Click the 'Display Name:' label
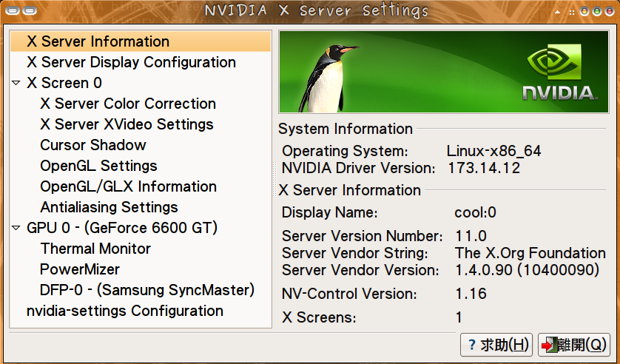This screenshot has height=364, width=620. coord(330,213)
